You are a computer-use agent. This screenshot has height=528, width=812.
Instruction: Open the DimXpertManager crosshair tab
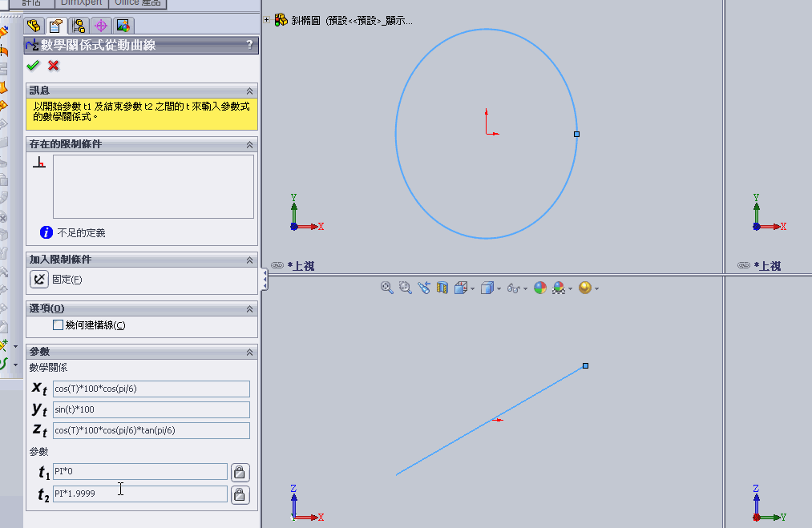click(x=101, y=26)
